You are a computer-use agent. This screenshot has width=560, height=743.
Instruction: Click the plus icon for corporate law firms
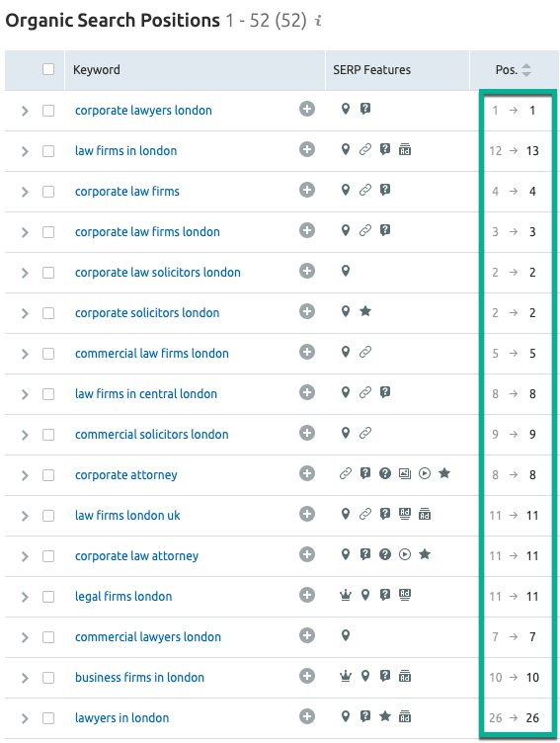[307, 190]
